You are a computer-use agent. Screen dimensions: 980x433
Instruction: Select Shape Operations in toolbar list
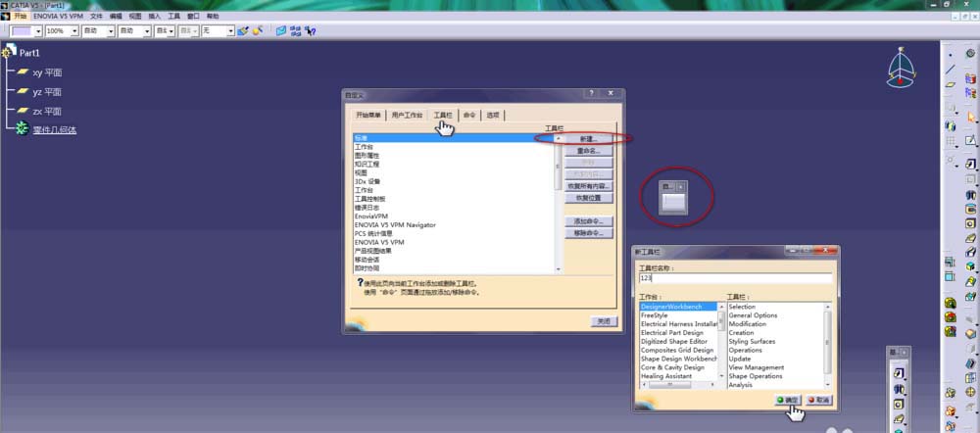pos(756,377)
